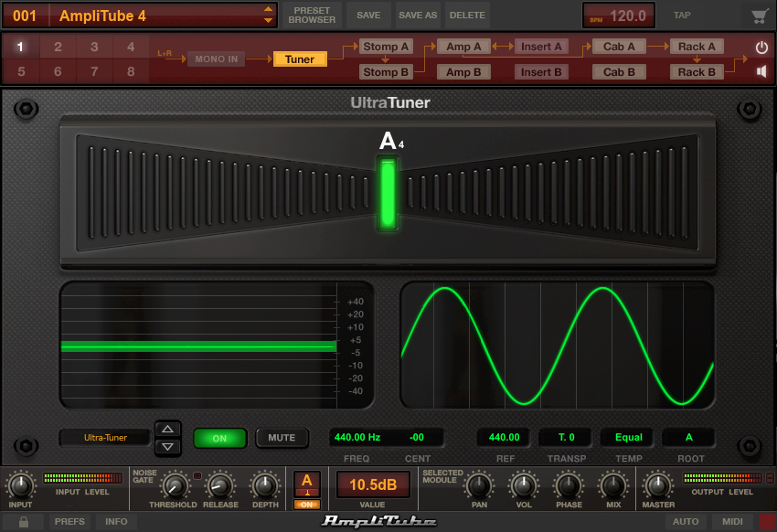
Task: Open the Ultra-Tuner module selector
Action: point(103,438)
